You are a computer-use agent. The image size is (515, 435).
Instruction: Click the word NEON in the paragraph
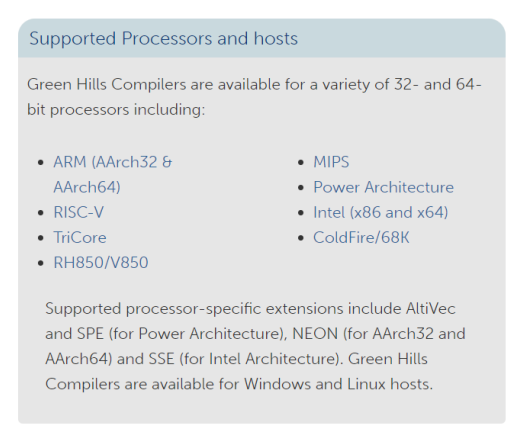pyautogui.click(x=315, y=334)
